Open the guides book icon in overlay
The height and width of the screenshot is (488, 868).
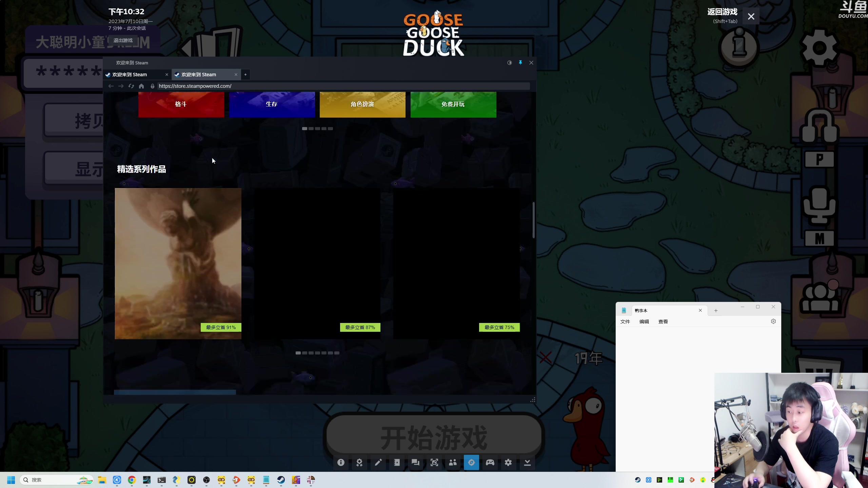397,463
